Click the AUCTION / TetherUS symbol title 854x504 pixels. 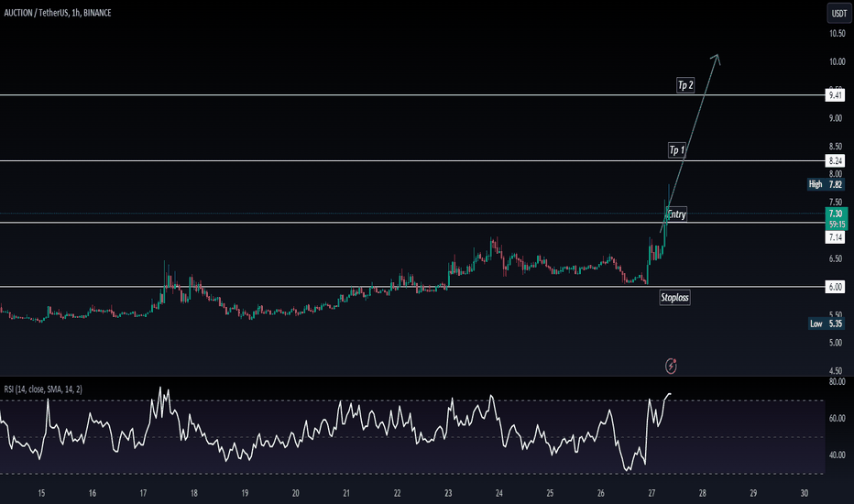pyautogui.click(x=58, y=13)
